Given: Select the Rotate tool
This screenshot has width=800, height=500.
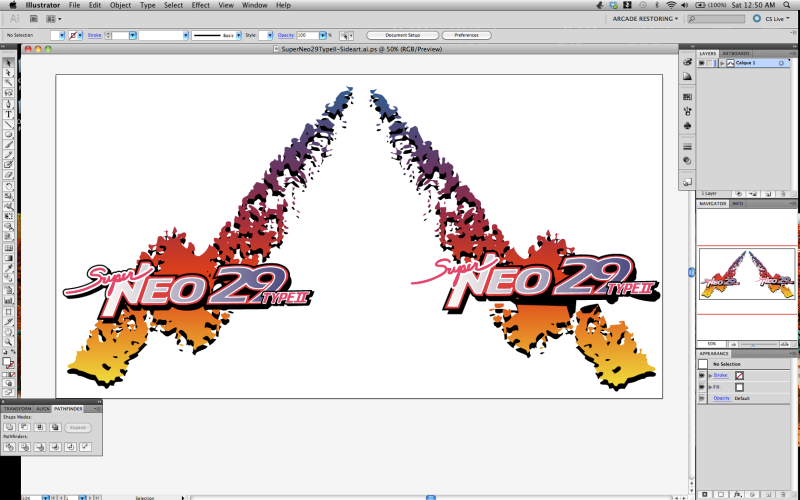Looking at the screenshot, I should click(8, 186).
